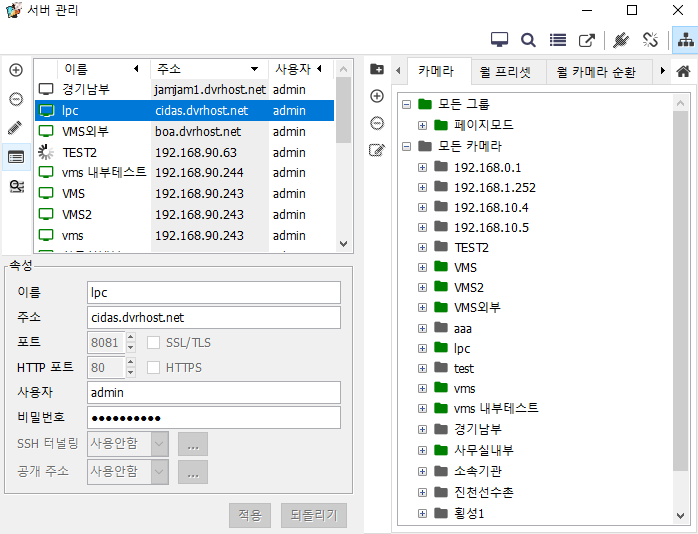Screen dimensions: 698x534
Task: Decrease the HTTP 포트 value with down stepper
Action: 130,372
